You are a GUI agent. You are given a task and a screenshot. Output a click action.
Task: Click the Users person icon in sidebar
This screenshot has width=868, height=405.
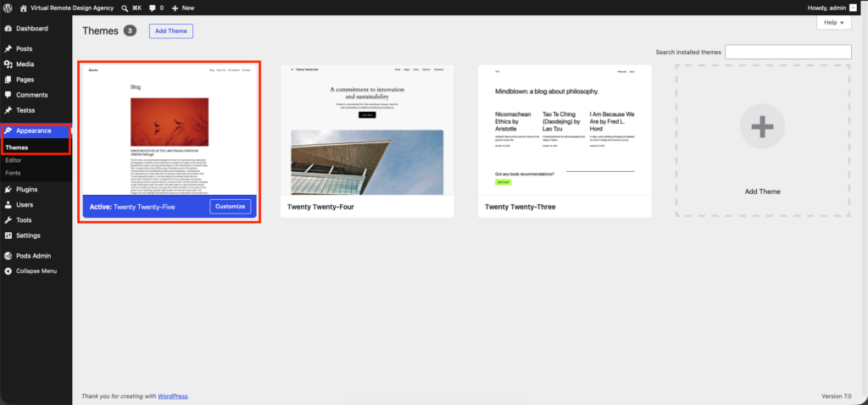tap(8, 205)
